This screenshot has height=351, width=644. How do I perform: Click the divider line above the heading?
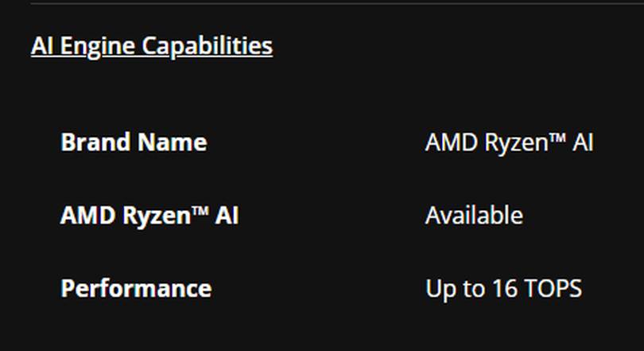tap(337, 3)
